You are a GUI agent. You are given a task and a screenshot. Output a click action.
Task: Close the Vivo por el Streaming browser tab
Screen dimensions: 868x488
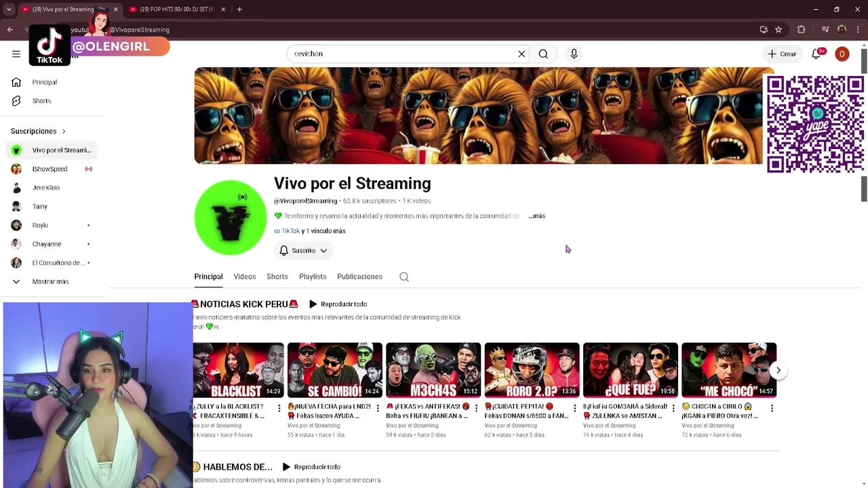click(x=115, y=9)
